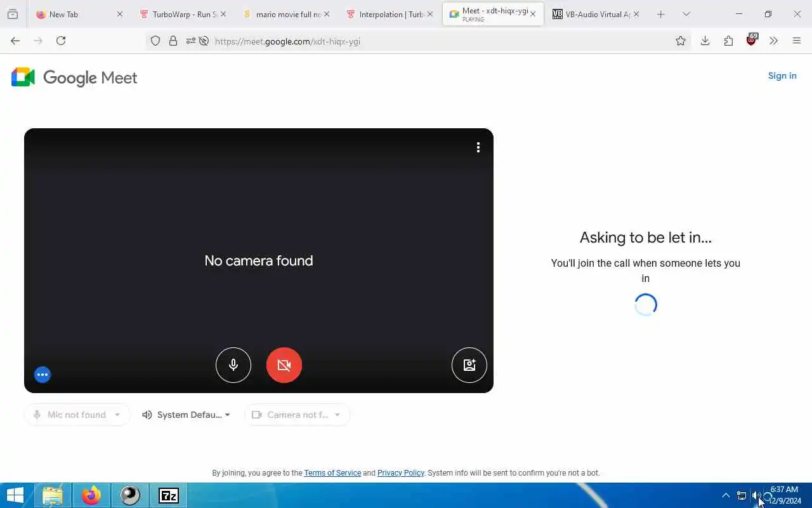The image size is (812, 508).
Task: Bookmark this page with star icon
Action: click(x=681, y=41)
